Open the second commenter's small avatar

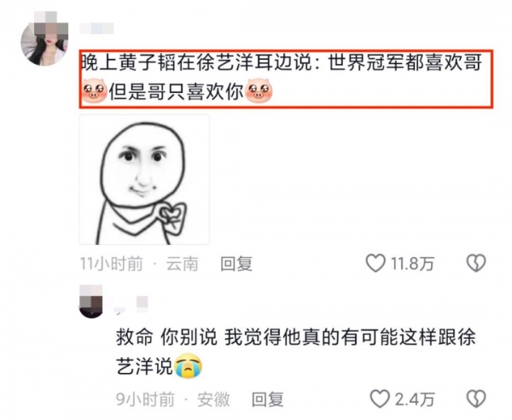(91, 301)
